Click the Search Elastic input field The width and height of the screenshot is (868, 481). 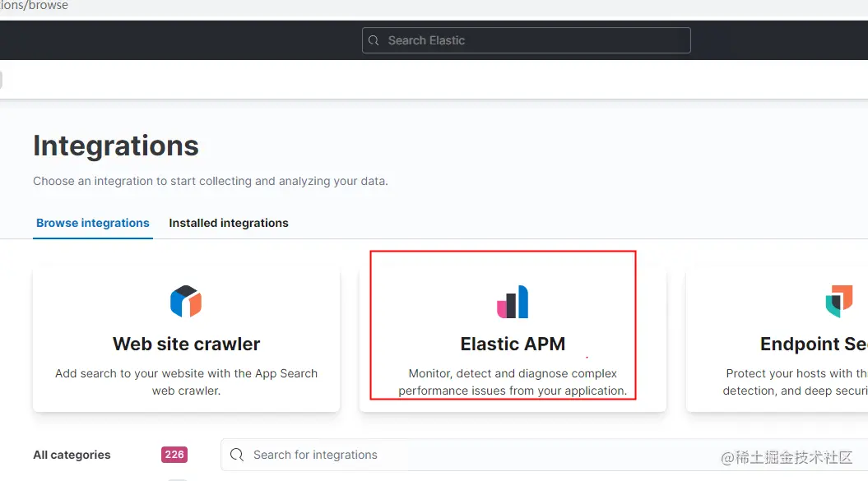pyautogui.click(x=526, y=40)
